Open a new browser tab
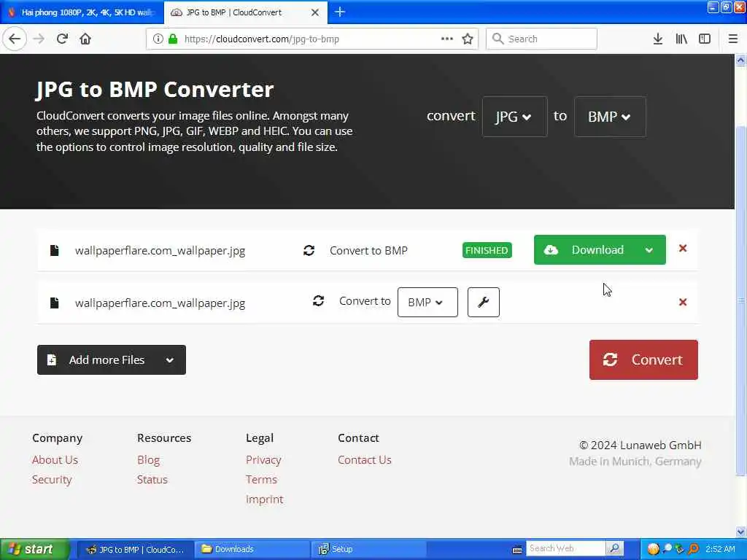Viewport: 747px width, 560px height. (340, 12)
